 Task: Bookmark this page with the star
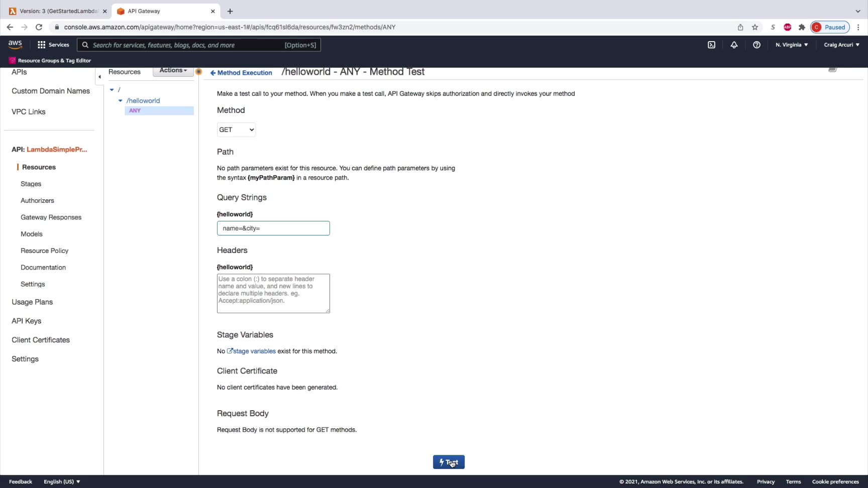pos(754,27)
